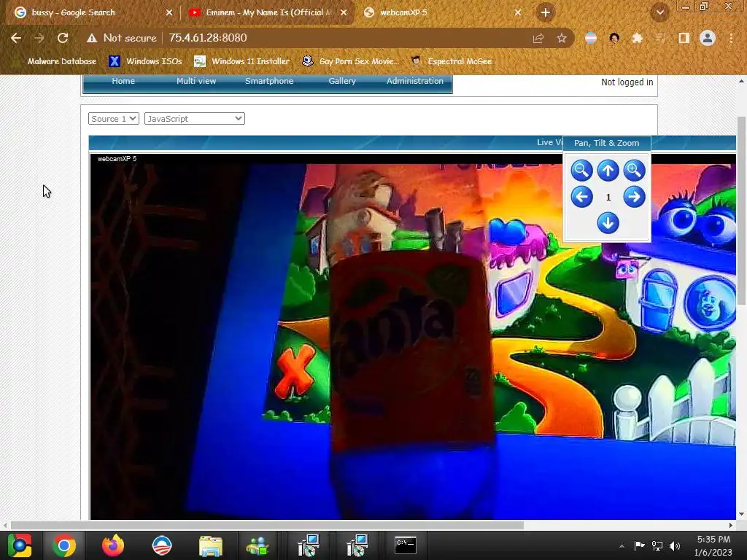Click the Not secure warning icon

(91, 38)
